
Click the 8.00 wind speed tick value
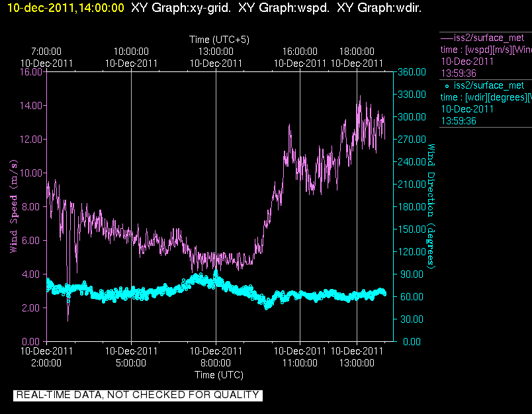31,206
